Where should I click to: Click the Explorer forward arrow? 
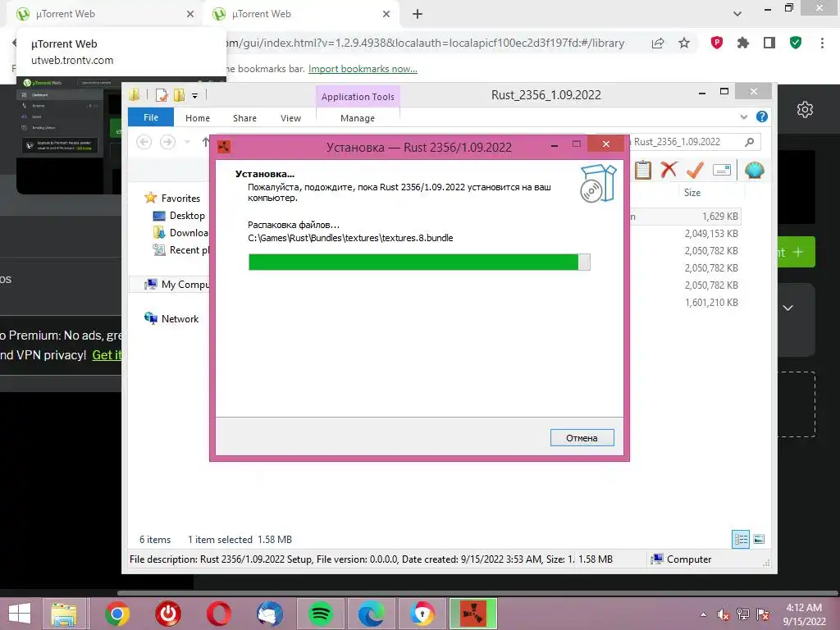pyautogui.click(x=167, y=142)
